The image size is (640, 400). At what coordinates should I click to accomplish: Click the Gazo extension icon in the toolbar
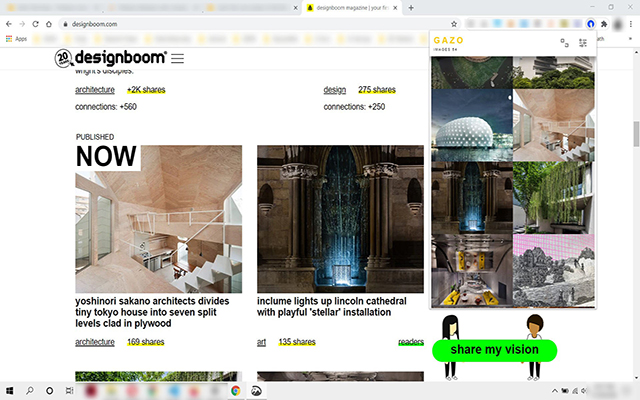590,24
